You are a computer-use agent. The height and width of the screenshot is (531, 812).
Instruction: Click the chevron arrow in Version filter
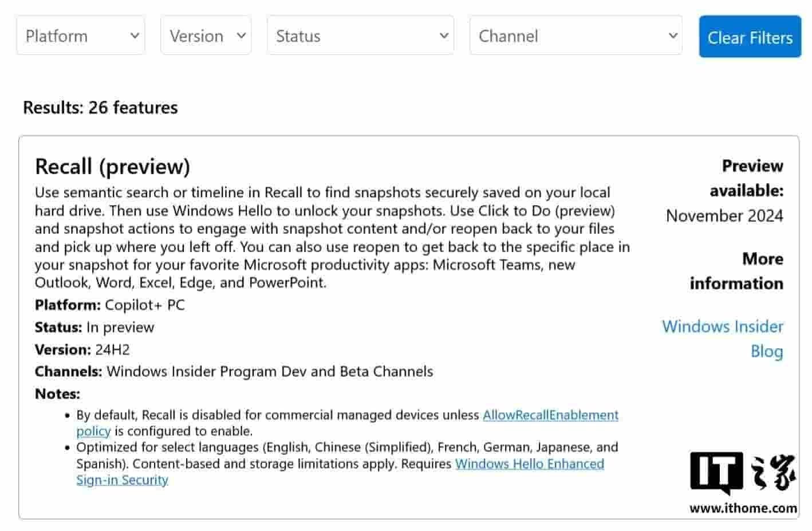241,36
